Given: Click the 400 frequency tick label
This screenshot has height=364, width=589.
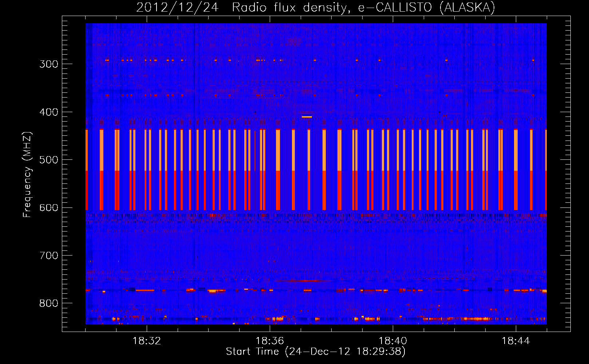Looking at the screenshot, I should (49, 112).
